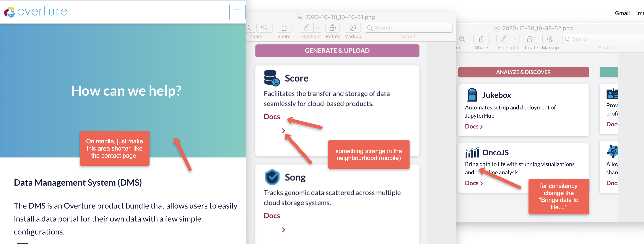The image size is (644, 244).
Task: Click the Overture logo
Action: 36,12
